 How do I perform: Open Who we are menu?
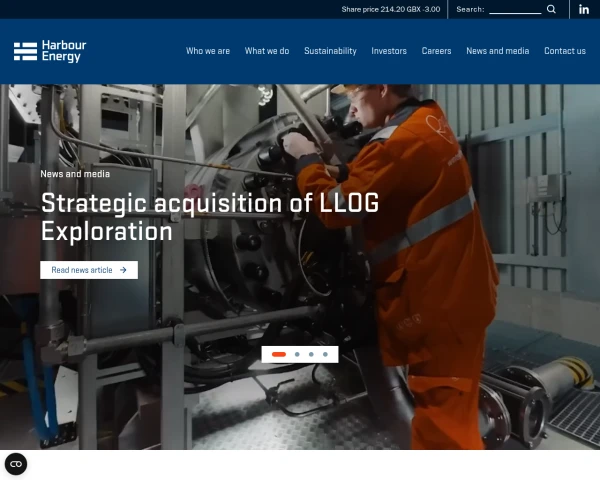pos(208,51)
